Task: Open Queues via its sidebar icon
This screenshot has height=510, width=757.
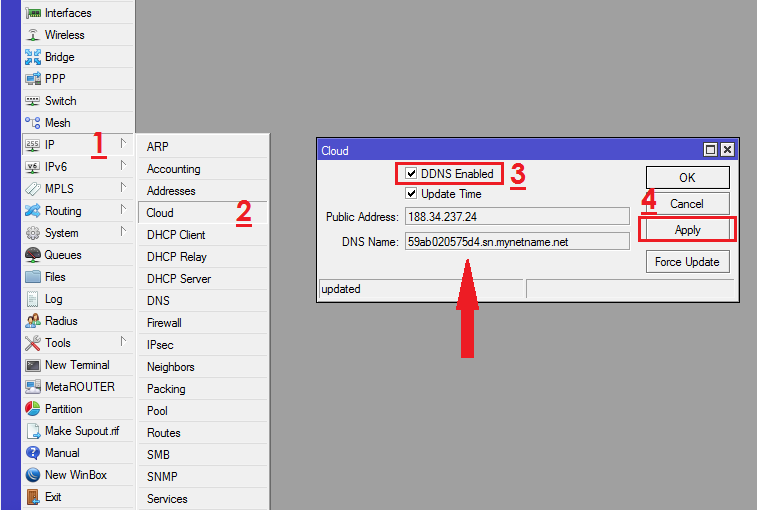Action: pyautogui.click(x=32, y=255)
